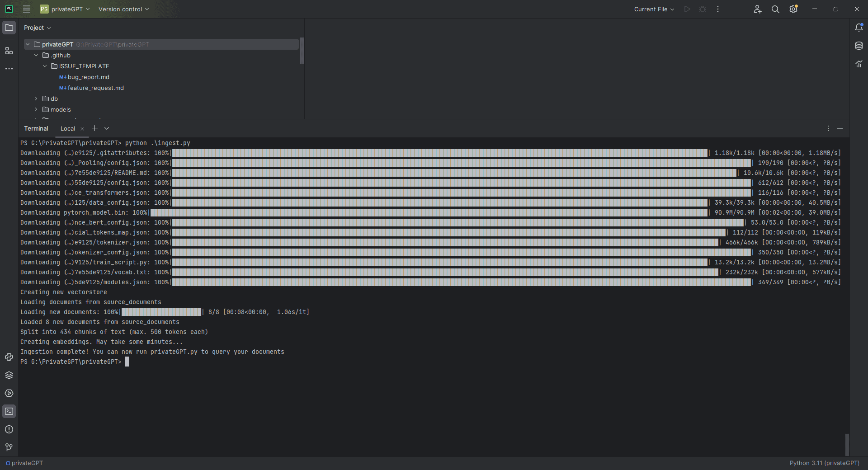Click the Run button in toolbar
The height and width of the screenshot is (470, 868).
[x=687, y=9]
